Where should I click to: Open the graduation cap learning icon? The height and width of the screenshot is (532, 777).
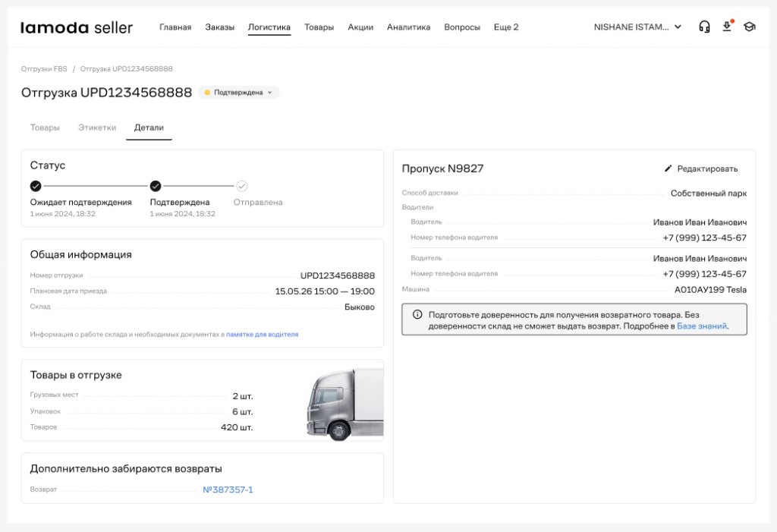click(749, 27)
